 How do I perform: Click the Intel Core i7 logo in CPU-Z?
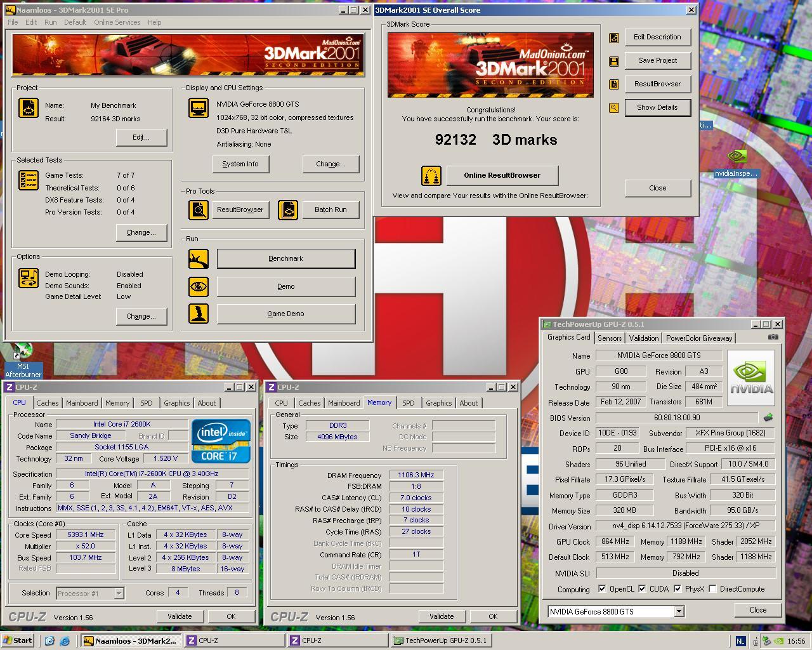221,441
